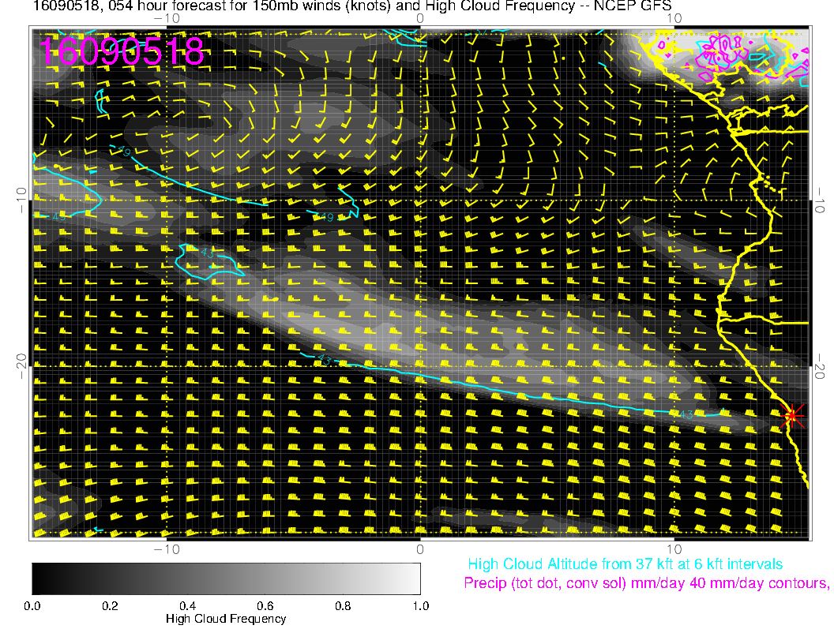Click the High Cloud Frequency colorbar caption
This screenshot has width=834, height=644.
tap(226, 620)
